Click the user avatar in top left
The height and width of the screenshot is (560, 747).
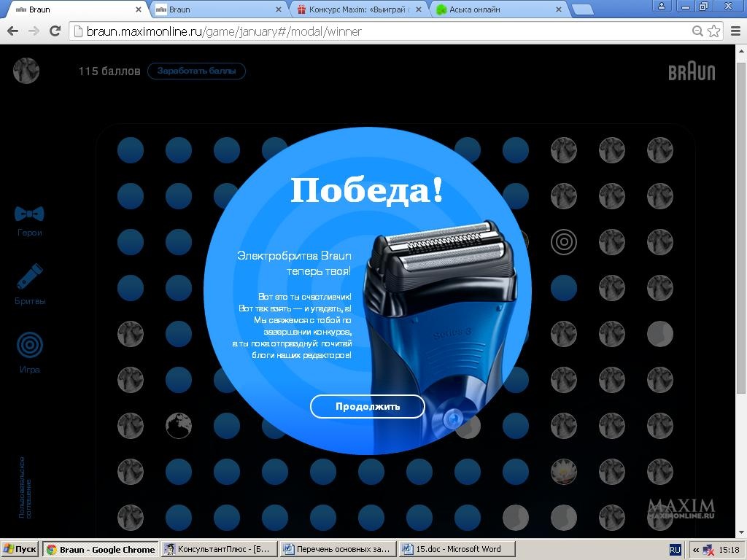[26, 71]
